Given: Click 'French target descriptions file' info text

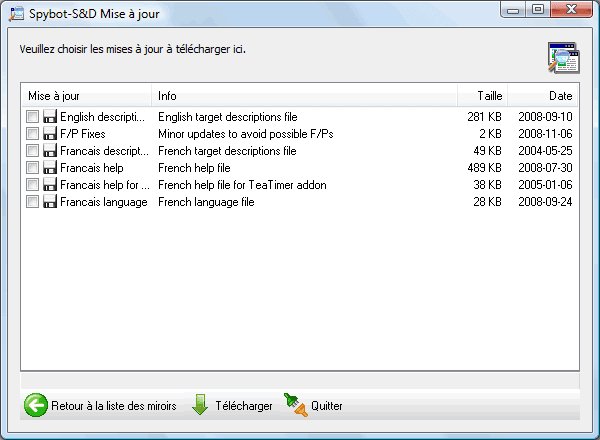Looking at the screenshot, I should click(227, 151).
